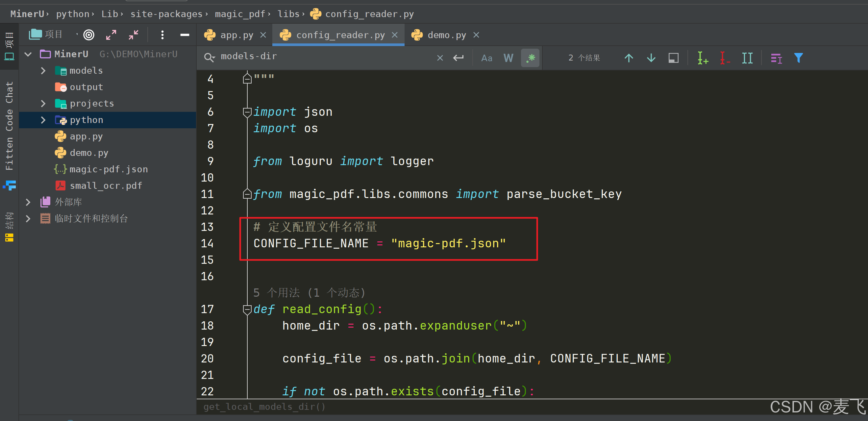Select demo.py in project tree
Screen dimensions: 868x421
(x=89, y=153)
